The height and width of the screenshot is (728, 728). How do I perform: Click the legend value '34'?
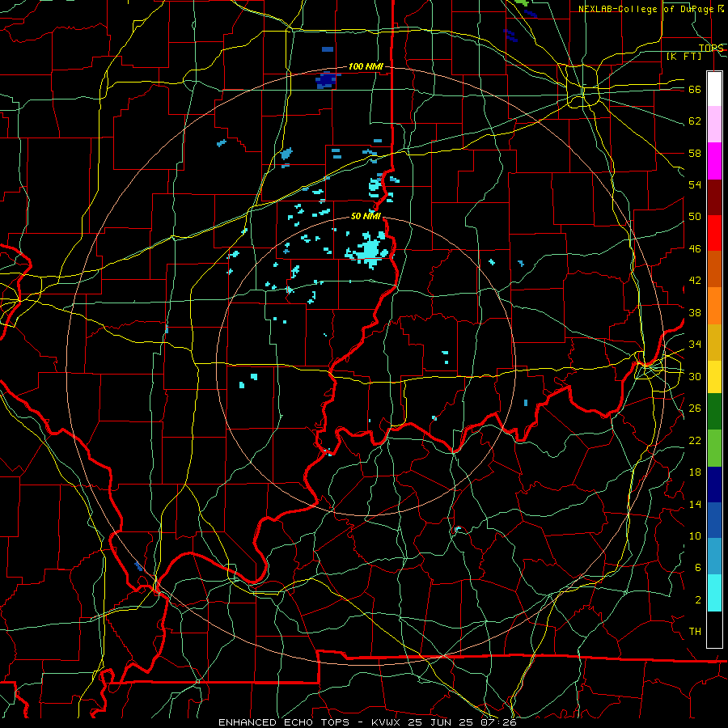click(695, 345)
